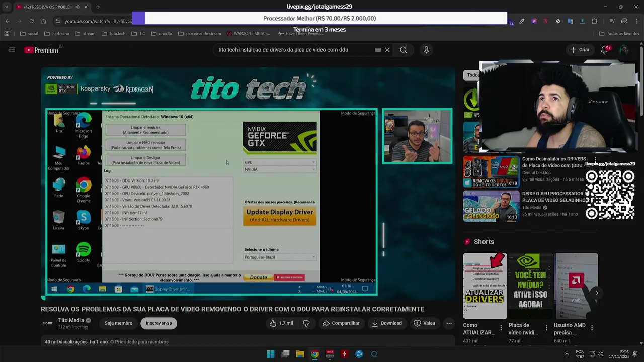Open more actions next to Valeu
Screen dimensions: 644x362
(x=449, y=323)
